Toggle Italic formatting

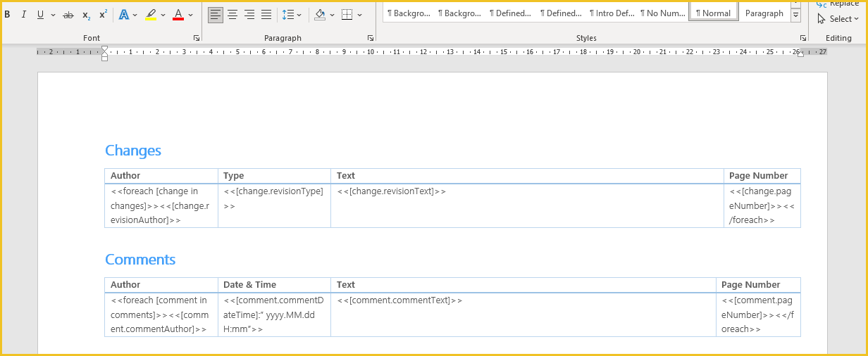(23, 14)
